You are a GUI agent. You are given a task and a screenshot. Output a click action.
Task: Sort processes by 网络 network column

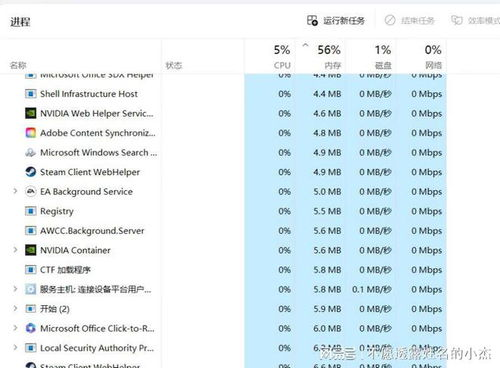pyautogui.click(x=433, y=65)
